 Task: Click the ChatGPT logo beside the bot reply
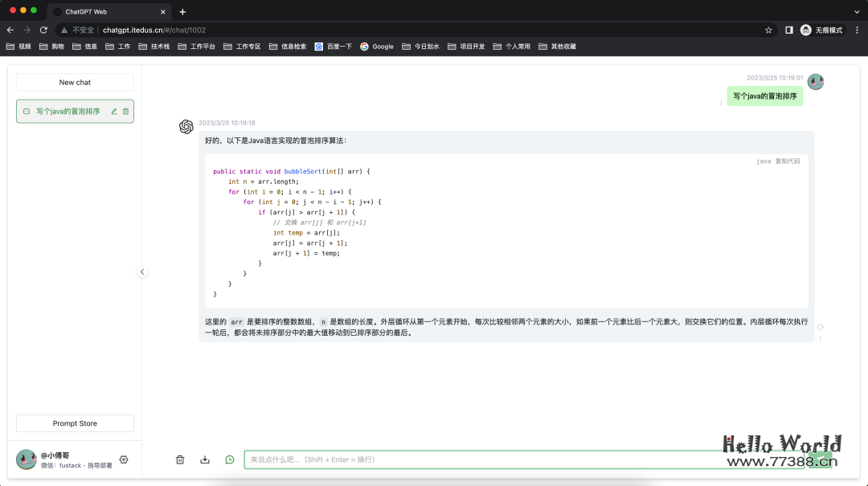186,127
